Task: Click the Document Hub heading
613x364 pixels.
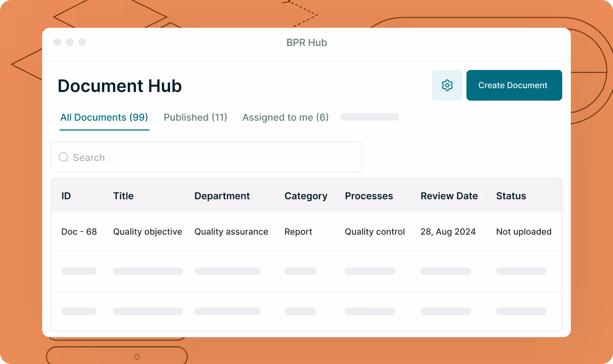Action: 120,86
